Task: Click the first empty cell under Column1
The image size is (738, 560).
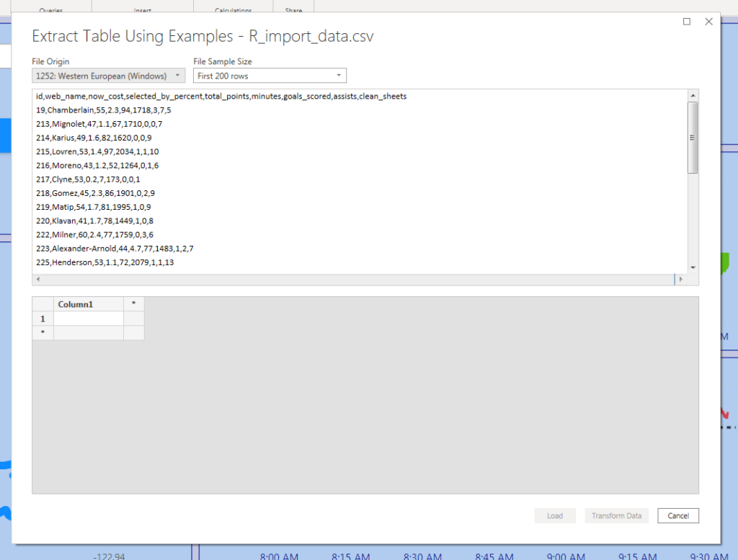Action: click(x=89, y=319)
